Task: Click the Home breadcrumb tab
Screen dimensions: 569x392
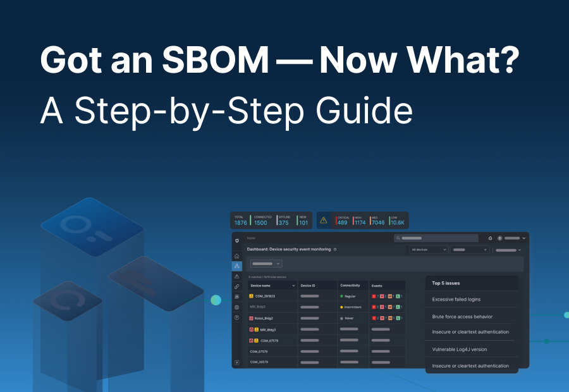Action: point(250,238)
